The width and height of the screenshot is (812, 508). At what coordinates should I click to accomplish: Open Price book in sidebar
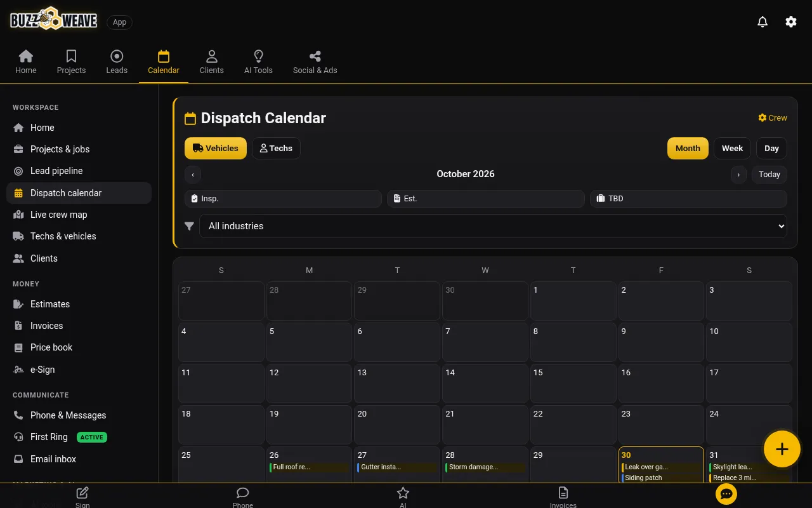(x=79, y=347)
